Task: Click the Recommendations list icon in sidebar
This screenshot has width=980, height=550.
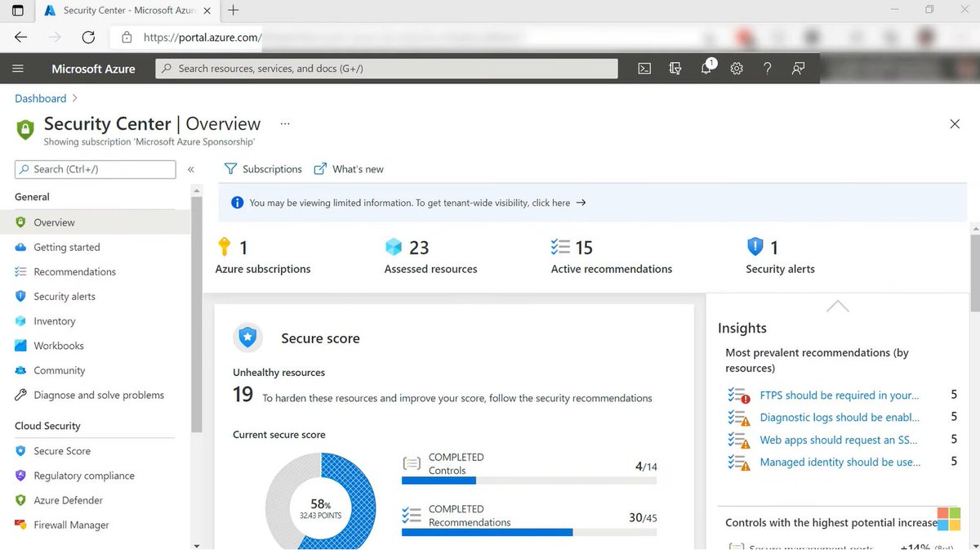Action: 20,271
